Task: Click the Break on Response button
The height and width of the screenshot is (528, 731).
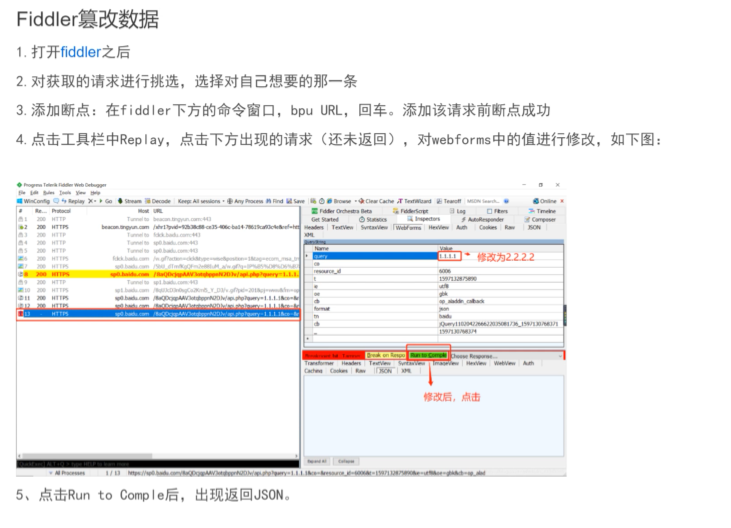Action: point(386,355)
